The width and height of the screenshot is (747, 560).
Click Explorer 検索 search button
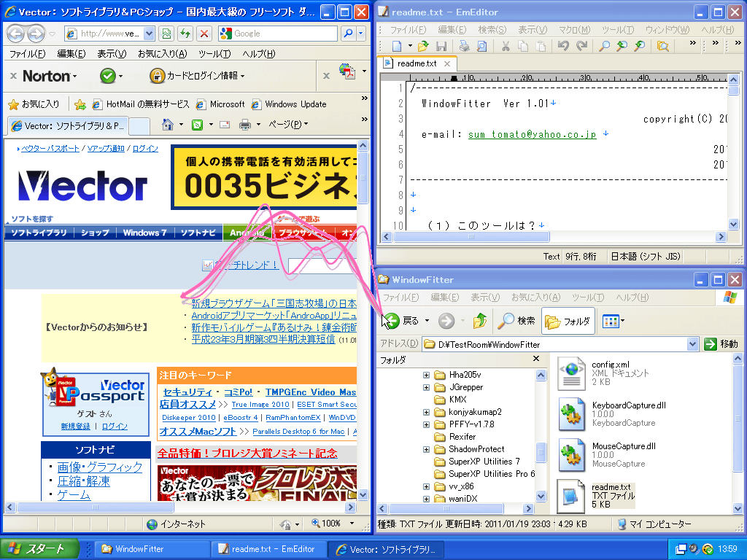pyautogui.click(x=516, y=321)
